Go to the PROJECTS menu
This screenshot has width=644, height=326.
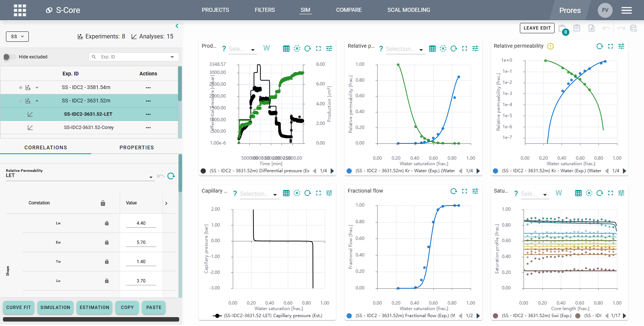click(x=215, y=10)
